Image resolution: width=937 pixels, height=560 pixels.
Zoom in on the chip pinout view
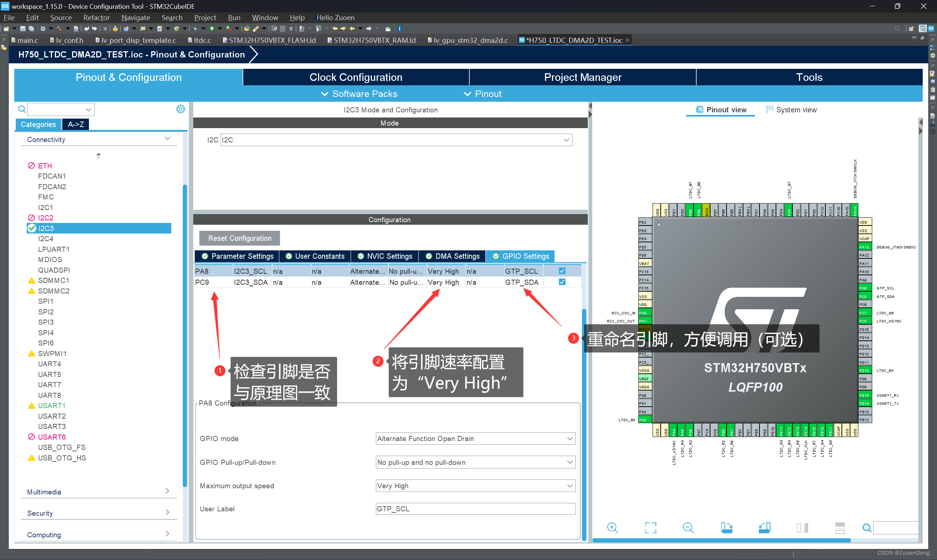[x=612, y=527]
